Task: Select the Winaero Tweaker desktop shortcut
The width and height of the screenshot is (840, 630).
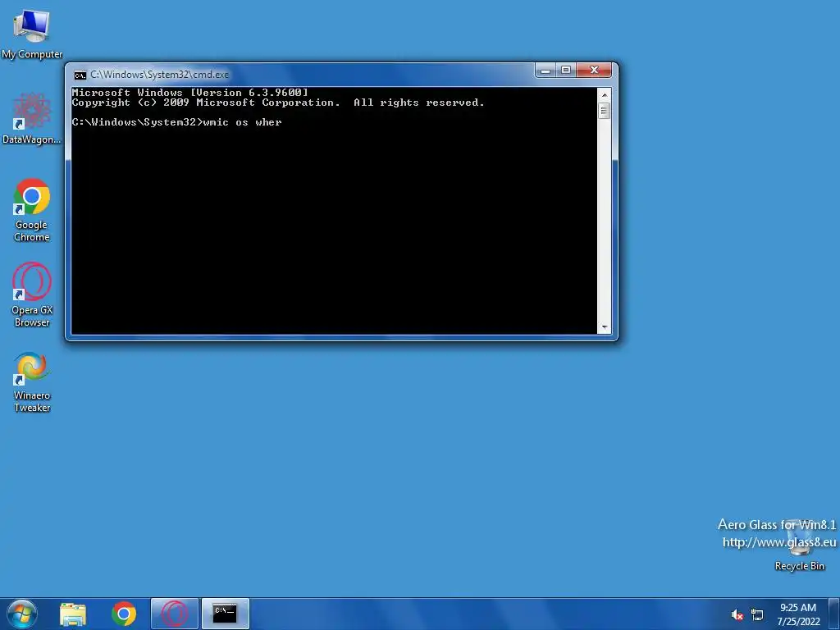Action: (32, 382)
